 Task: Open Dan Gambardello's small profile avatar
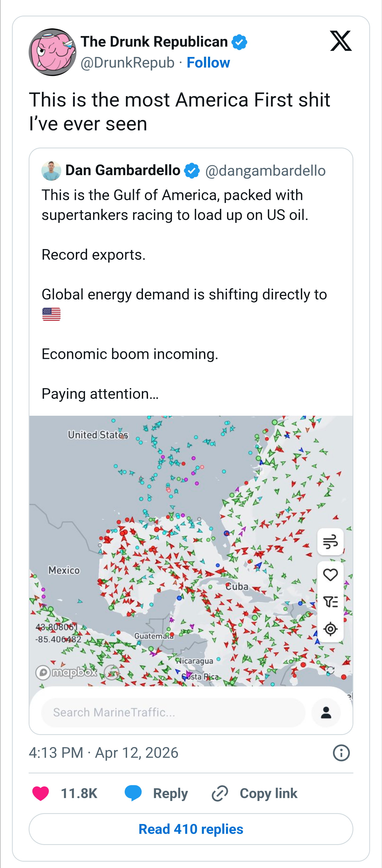pyautogui.click(x=51, y=171)
